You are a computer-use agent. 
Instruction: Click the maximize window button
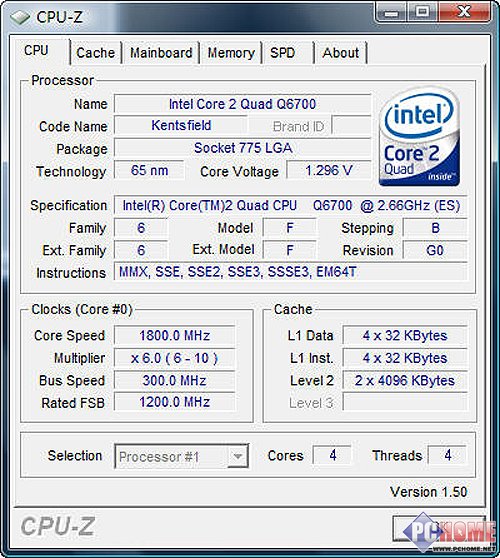[x=423, y=12]
